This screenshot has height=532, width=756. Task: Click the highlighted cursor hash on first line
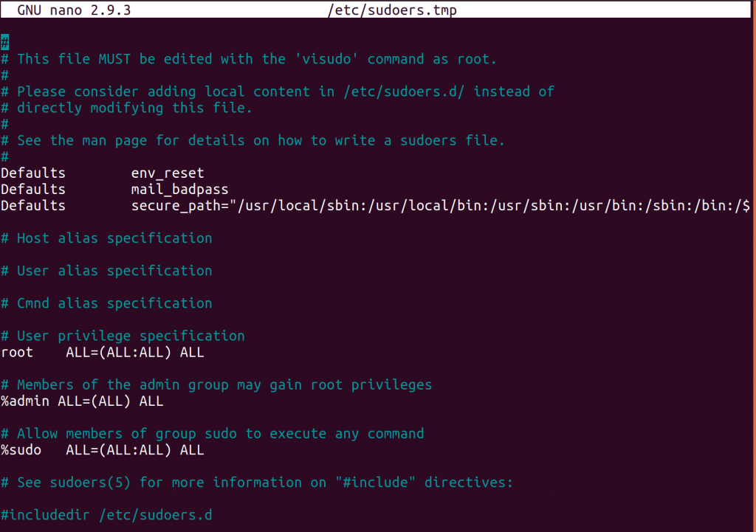point(5,42)
